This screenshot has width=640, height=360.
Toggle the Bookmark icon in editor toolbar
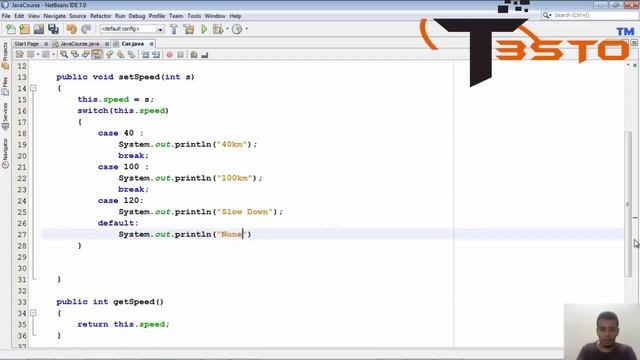pyautogui.click(x=131, y=55)
